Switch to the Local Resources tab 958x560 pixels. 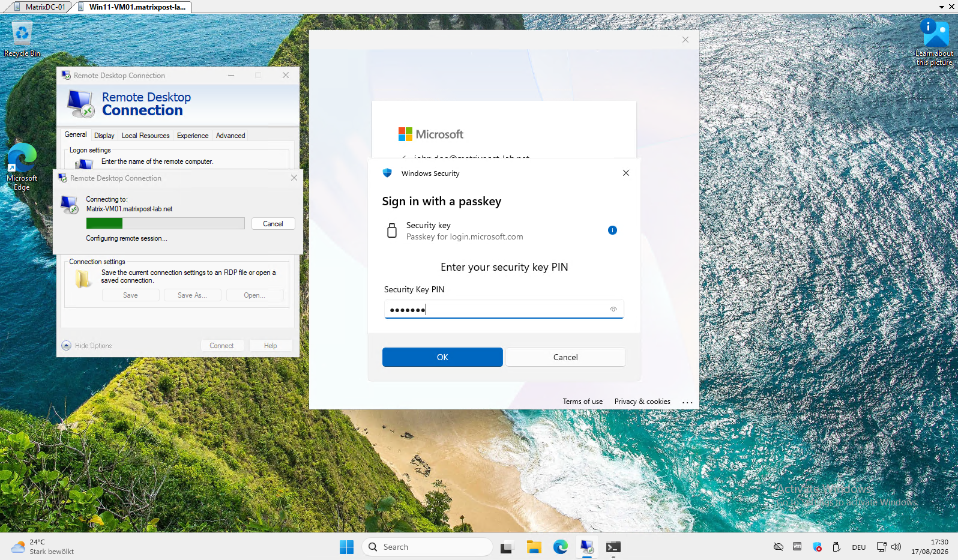pyautogui.click(x=146, y=136)
